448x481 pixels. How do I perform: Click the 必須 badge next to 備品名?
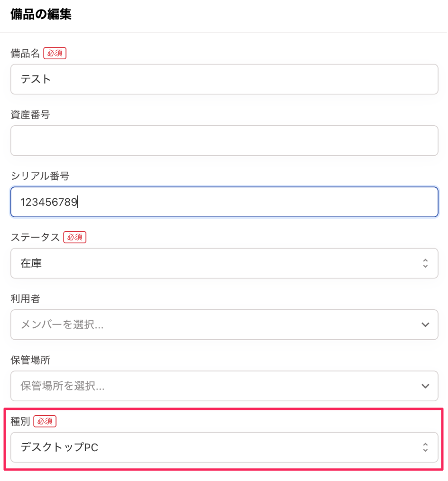point(55,53)
